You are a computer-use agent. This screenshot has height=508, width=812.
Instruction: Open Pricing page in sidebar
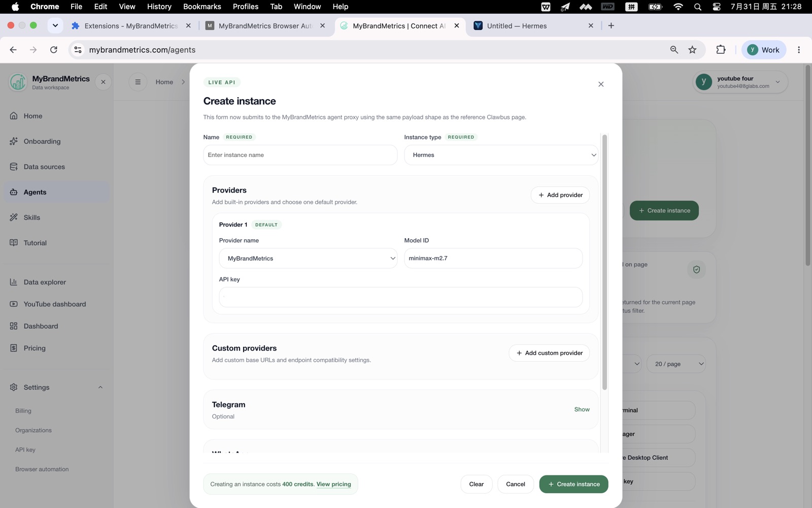pos(56,348)
